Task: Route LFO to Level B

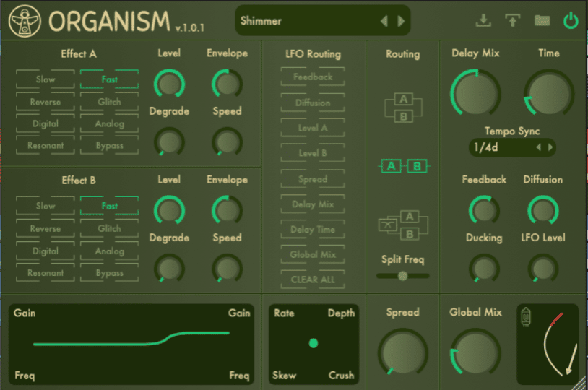Action: pyautogui.click(x=313, y=153)
